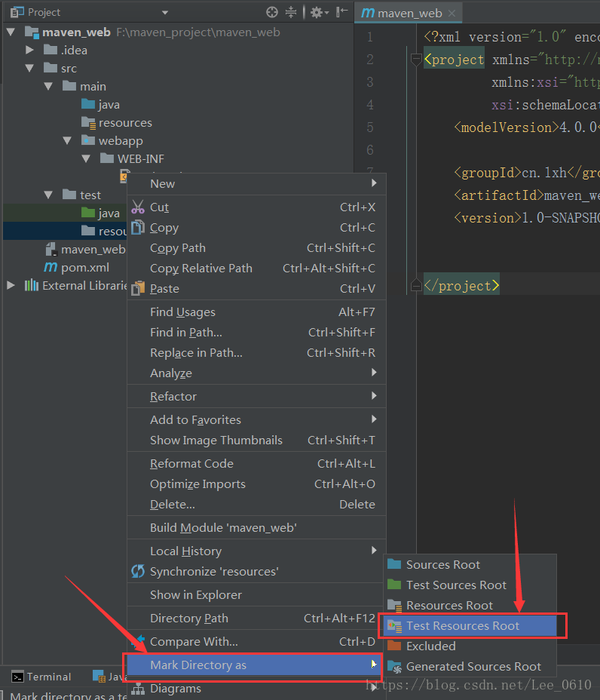600x700 pixels.
Task: Click the scroll-from-source crosshair icon
Action: click(271, 12)
